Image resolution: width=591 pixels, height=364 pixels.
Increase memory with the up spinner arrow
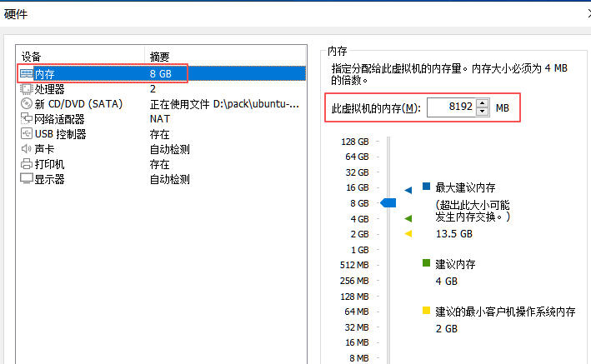pos(483,102)
